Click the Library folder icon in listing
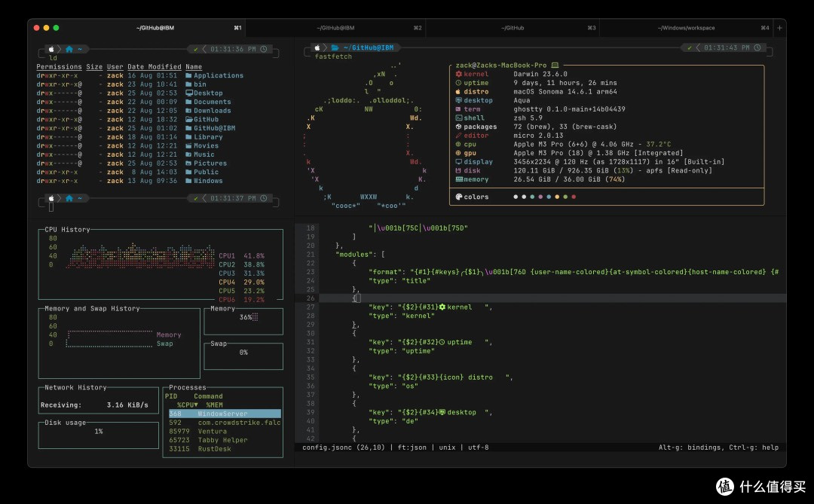 point(188,137)
